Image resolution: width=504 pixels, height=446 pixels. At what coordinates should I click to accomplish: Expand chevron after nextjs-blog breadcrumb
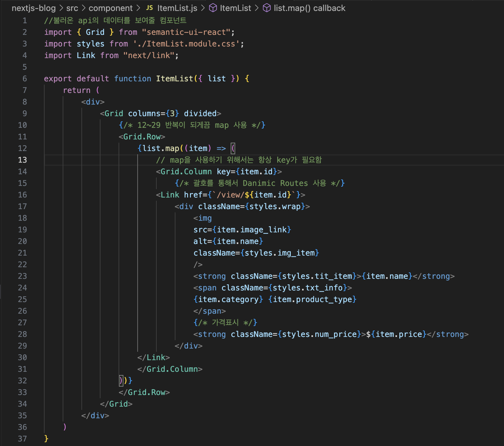(61, 8)
